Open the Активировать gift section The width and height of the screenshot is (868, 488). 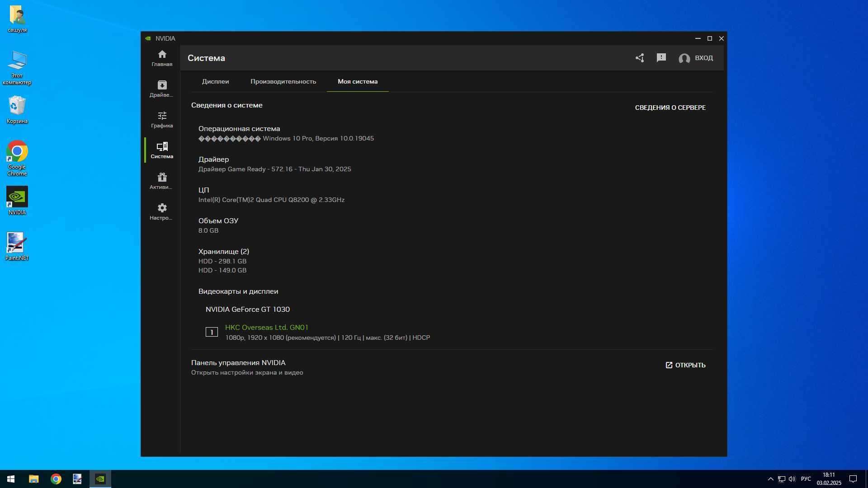(x=162, y=181)
